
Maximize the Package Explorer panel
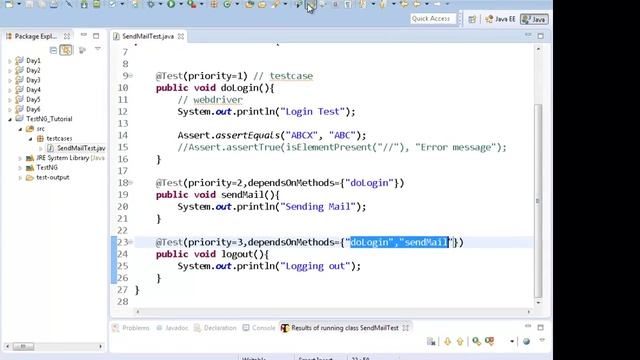click(x=96, y=36)
